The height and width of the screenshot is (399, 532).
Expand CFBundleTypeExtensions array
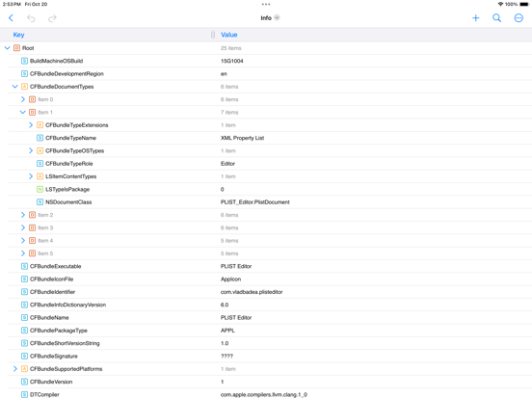(31, 125)
